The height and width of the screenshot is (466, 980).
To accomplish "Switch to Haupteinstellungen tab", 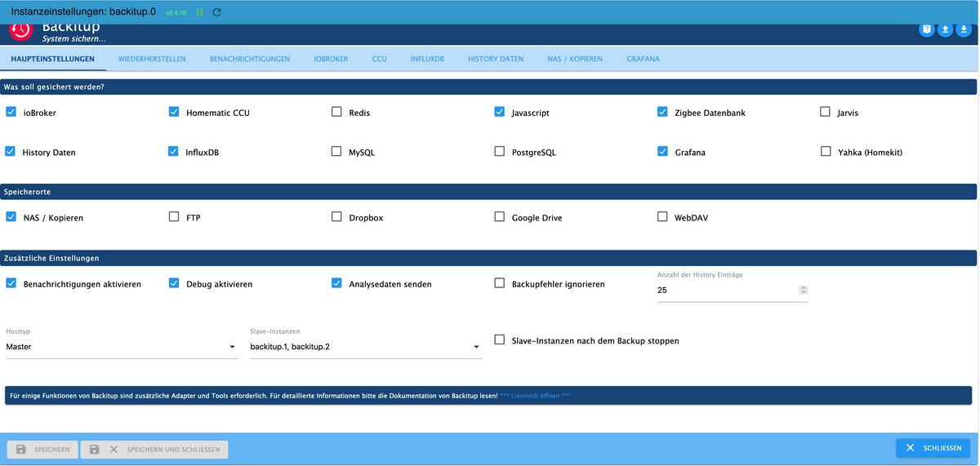I will (x=53, y=59).
